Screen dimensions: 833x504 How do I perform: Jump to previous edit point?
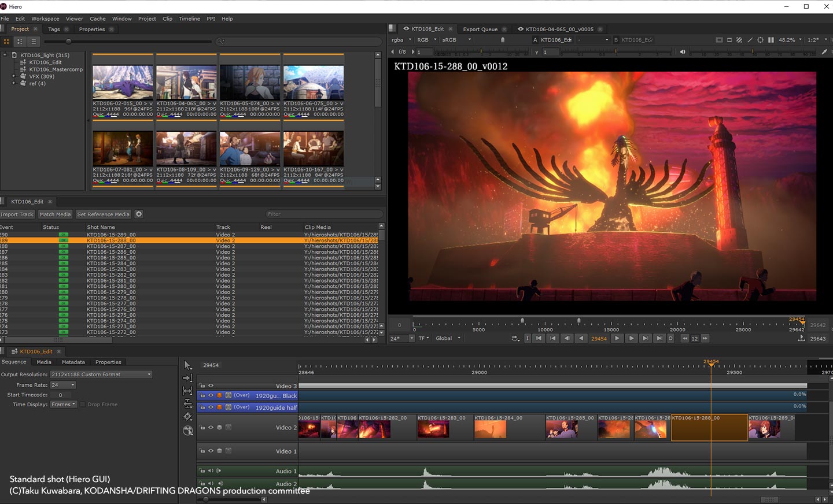pos(552,339)
